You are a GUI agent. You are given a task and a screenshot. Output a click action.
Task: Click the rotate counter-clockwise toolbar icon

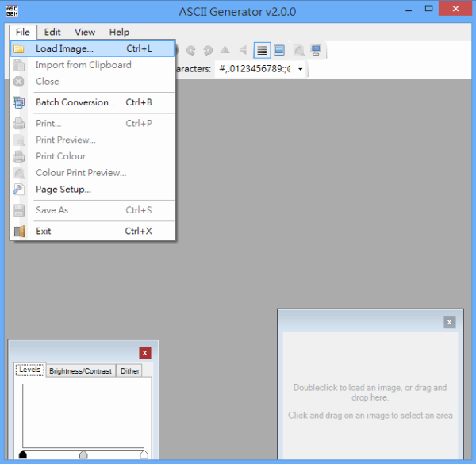tap(190, 51)
